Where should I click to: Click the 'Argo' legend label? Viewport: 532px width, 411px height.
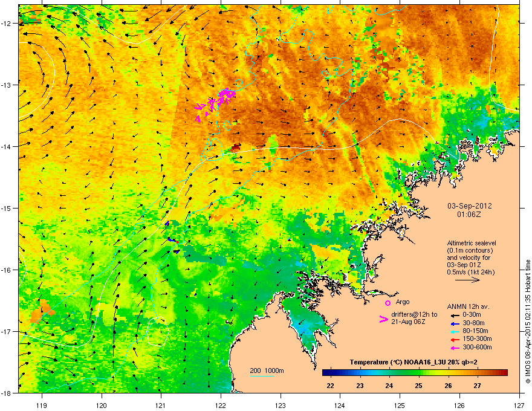click(x=403, y=302)
